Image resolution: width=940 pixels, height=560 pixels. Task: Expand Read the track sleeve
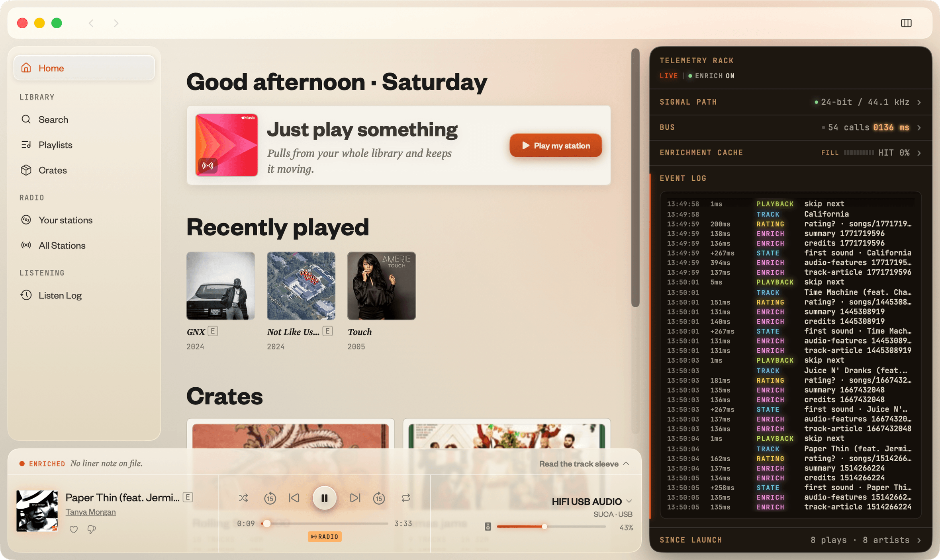584,464
